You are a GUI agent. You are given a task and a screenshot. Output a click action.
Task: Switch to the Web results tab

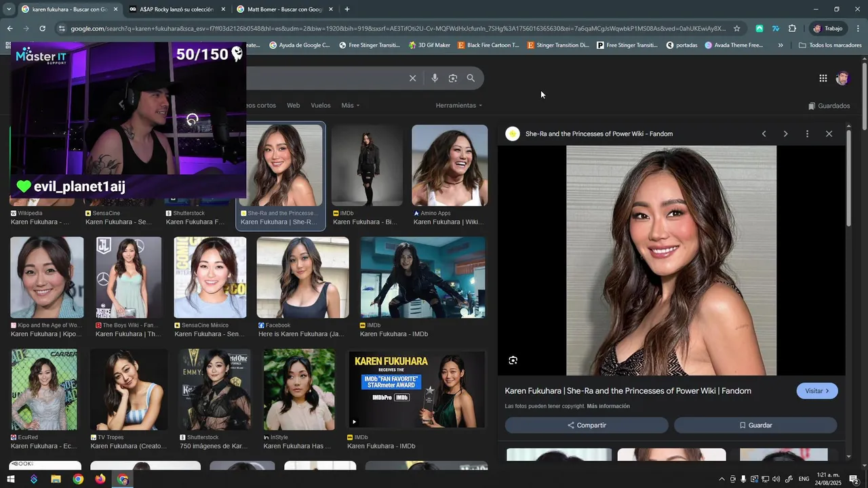point(293,106)
